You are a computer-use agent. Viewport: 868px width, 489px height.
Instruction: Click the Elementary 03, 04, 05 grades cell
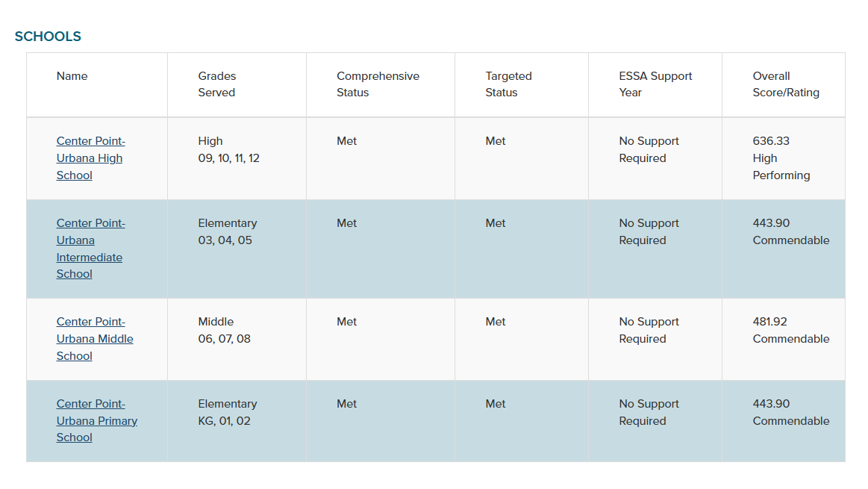[227, 232]
